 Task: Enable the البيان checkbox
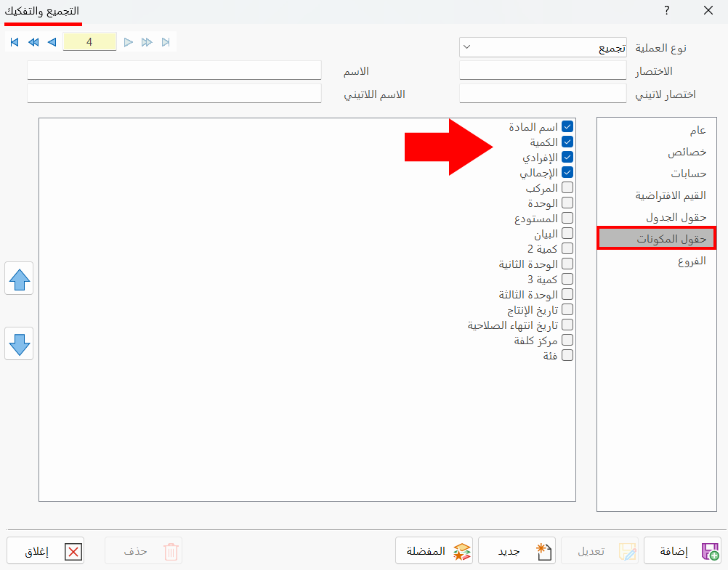[567, 233]
